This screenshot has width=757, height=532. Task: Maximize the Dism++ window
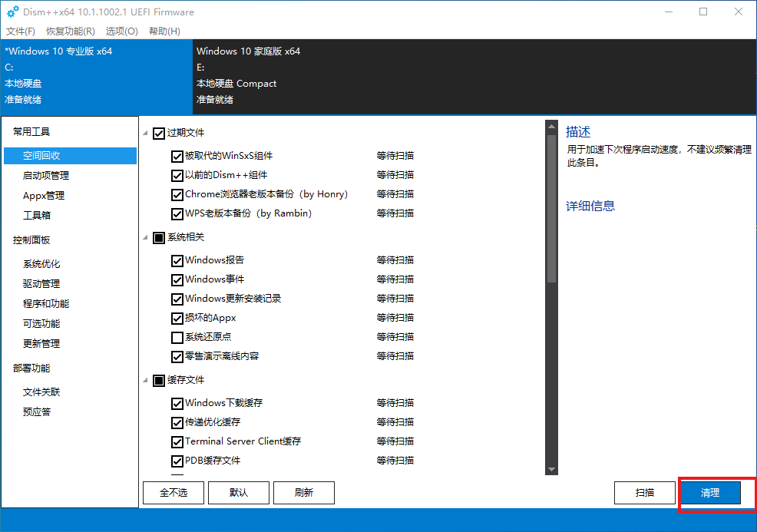tap(703, 12)
